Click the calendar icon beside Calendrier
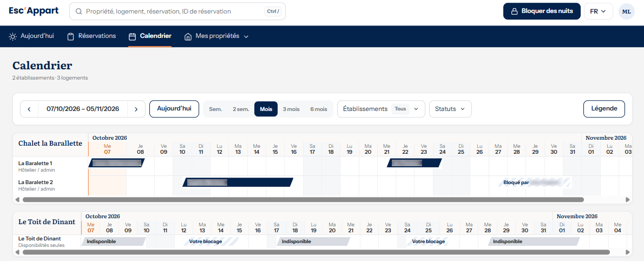The image size is (644, 261). coord(132,36)
